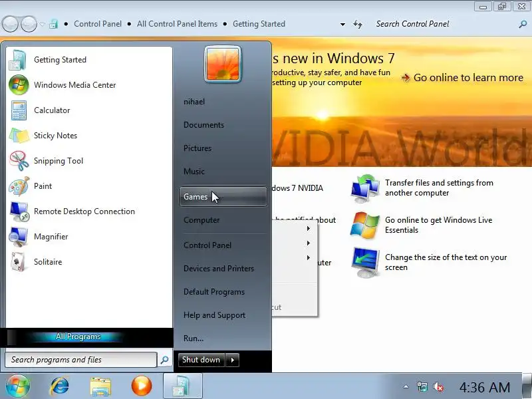
Task: Click the Control Panel address bar icon
Action: 53,24
